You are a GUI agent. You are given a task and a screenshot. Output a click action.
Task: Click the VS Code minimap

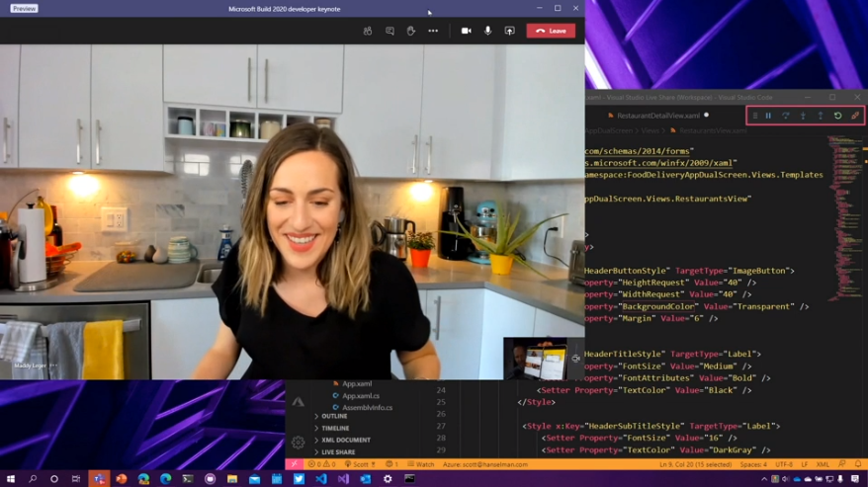tap(843, 218)
